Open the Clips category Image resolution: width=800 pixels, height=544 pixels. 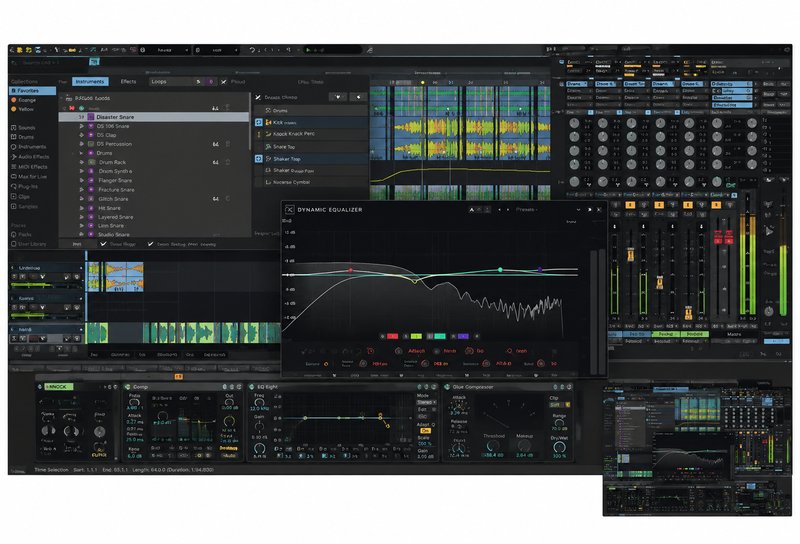pyautogui.click(x=20, y=196)
